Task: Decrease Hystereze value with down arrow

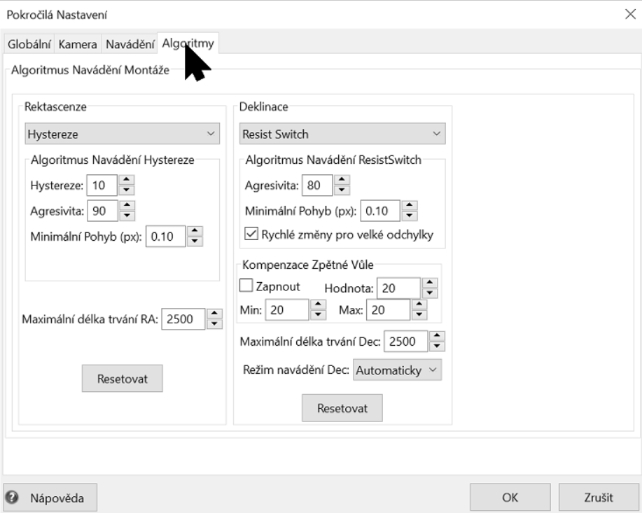Action: pos(127,190)
